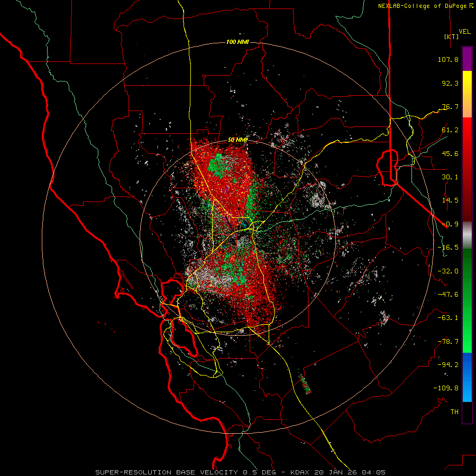This screenshot has width=476, height=476.
Task: Click the 50 NMI range ring label
Action: (x=237, y=140)
